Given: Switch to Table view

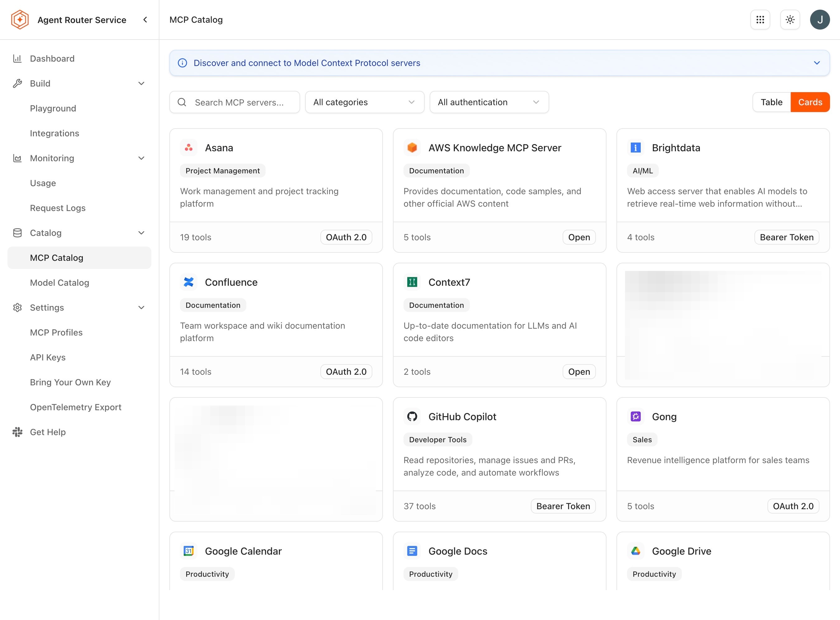Looking at the screenshot, I should 771,102.
